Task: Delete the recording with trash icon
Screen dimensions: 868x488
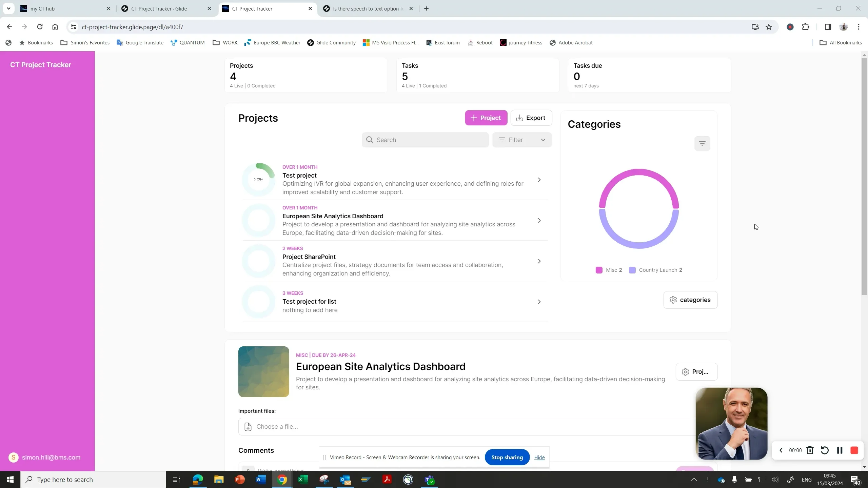Action: click(810, 450)
